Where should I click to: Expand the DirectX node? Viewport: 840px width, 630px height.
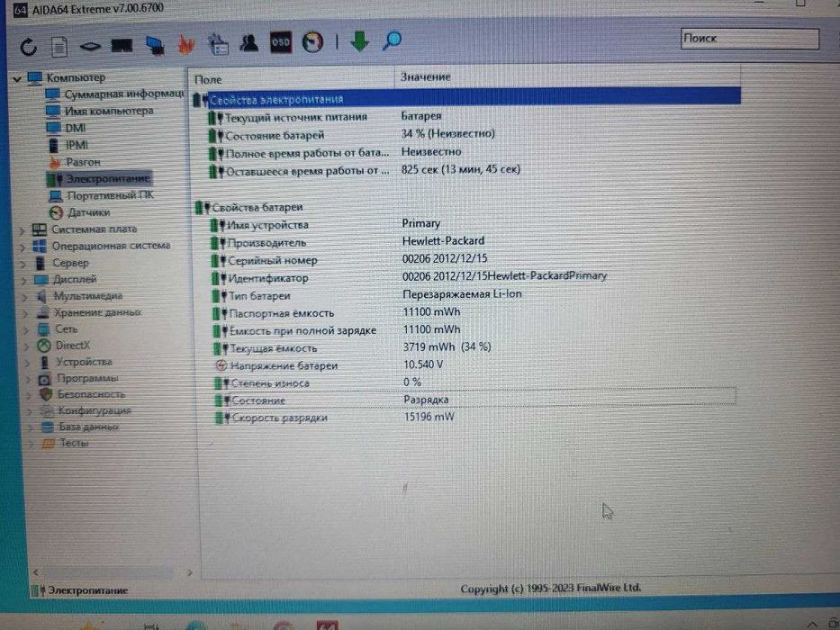[27, 346]
